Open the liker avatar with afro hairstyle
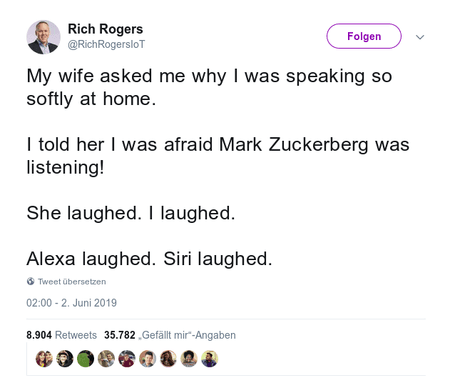The height and width of the screenshot is (378, 450). (x=189, y=359)
